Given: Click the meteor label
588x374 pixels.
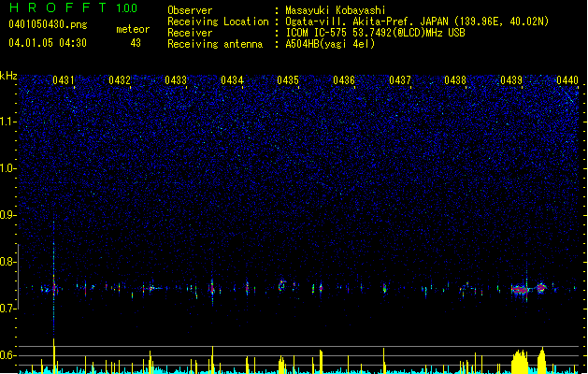Looking at the screenshot, I should [133, 29].
